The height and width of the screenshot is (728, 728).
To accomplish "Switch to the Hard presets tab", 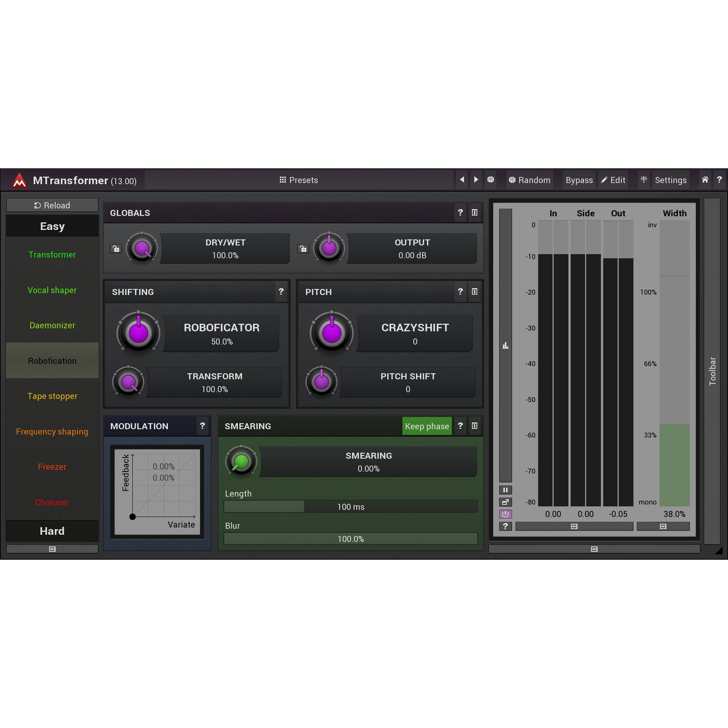I will (x=52, y=531).
